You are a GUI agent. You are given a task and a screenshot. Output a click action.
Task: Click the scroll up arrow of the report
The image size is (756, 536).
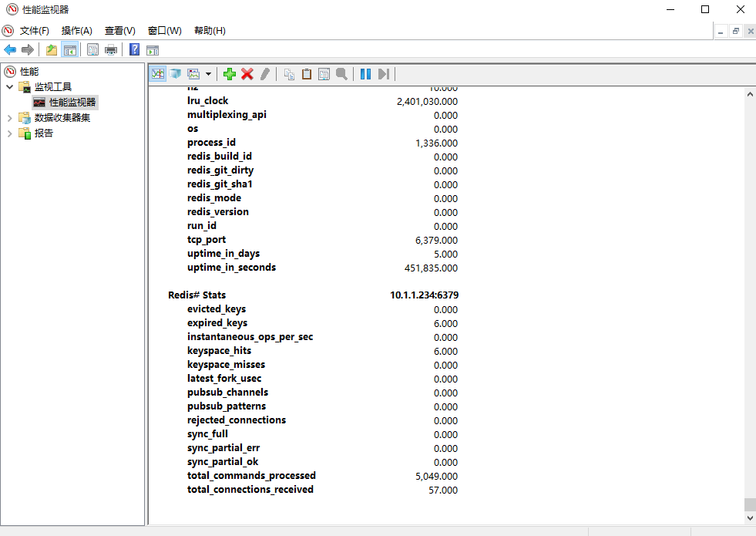(750, 94)
